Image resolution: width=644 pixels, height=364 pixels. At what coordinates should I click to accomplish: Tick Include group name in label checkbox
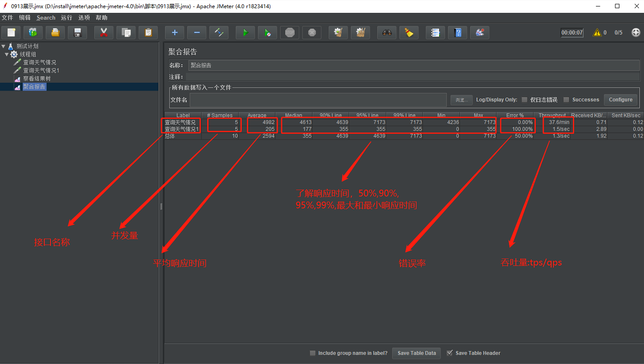(313, 353)
